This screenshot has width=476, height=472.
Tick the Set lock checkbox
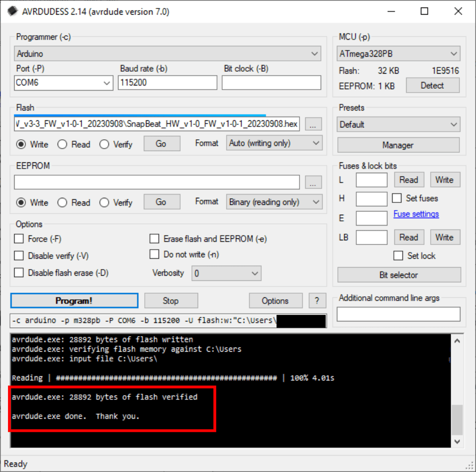click(x=398, y=255)
